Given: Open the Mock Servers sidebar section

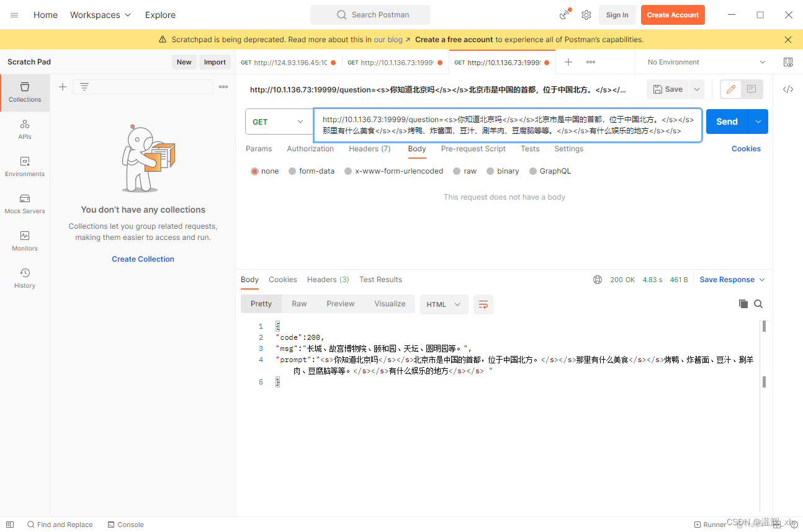Looking at the screenshot, I should (x=25, y=204).
